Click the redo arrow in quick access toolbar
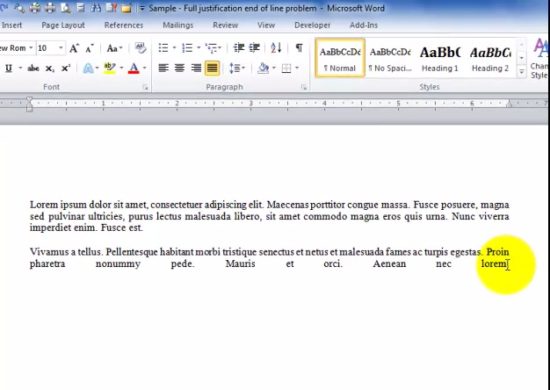This screenshot has height=390, width=550. click(5, 8)
